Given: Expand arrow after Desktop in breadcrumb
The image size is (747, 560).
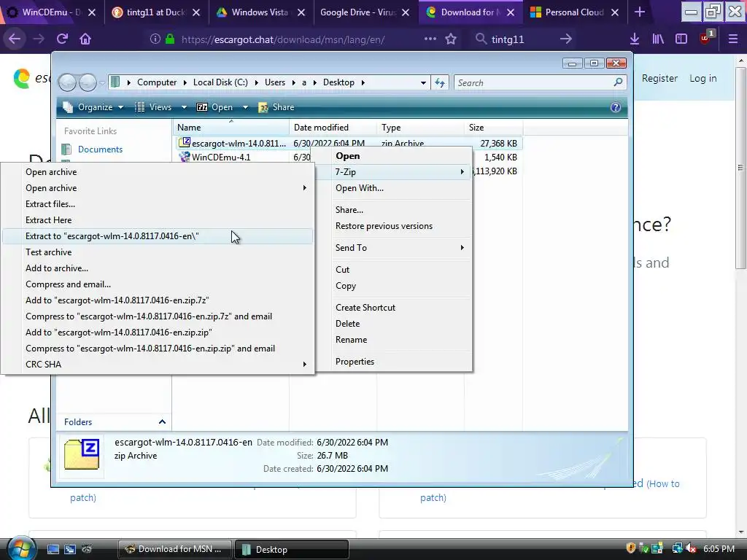Looking at the screenshot, I should pos(363,82).
